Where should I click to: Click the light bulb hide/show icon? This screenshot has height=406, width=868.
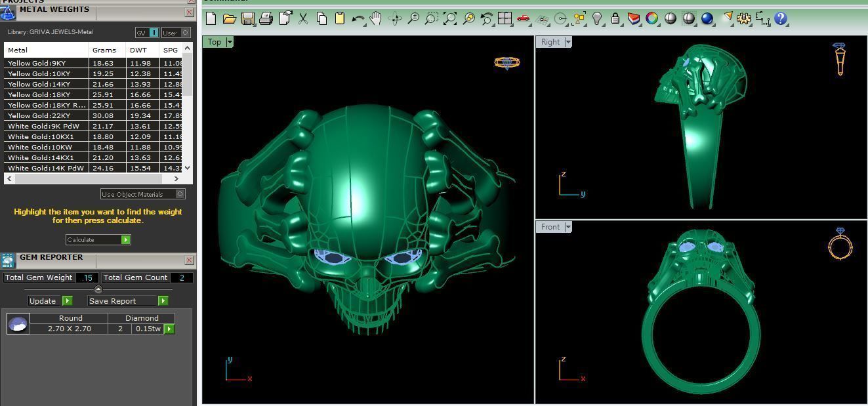(597, 19)
